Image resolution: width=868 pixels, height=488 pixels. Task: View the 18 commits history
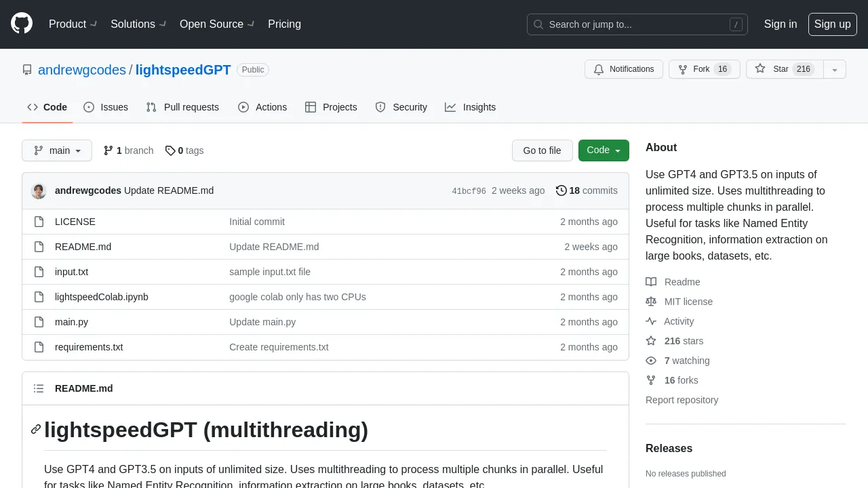coord(587,190)
